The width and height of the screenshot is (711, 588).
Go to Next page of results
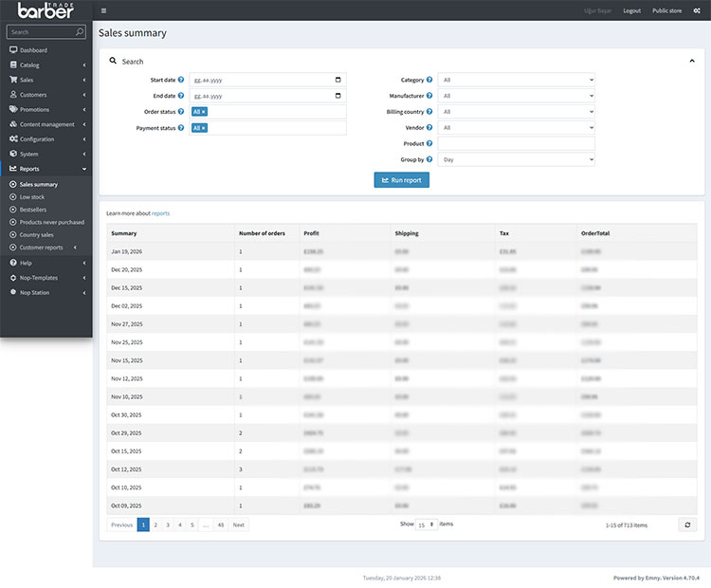tap(239, 525)
